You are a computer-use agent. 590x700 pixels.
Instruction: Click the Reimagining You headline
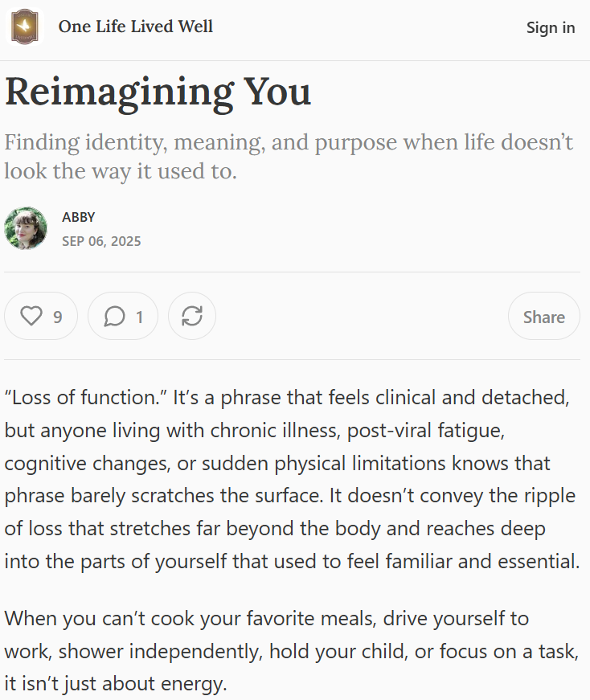[x=158, y=92]
